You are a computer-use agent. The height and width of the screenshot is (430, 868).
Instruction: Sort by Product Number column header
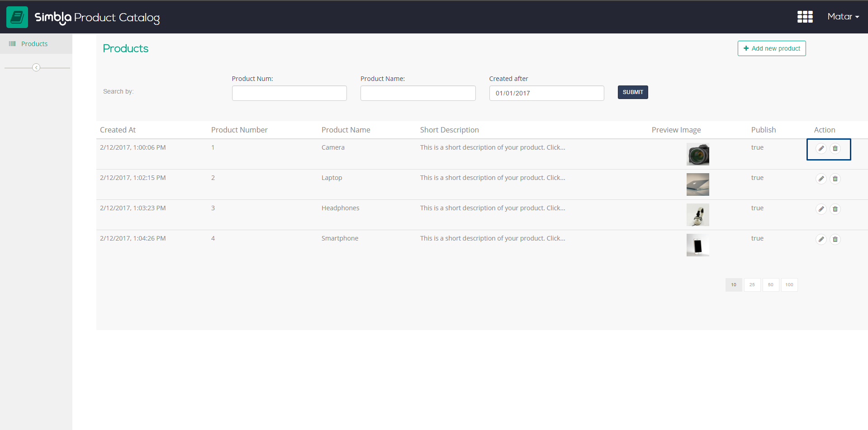click(x=239, y=130)
